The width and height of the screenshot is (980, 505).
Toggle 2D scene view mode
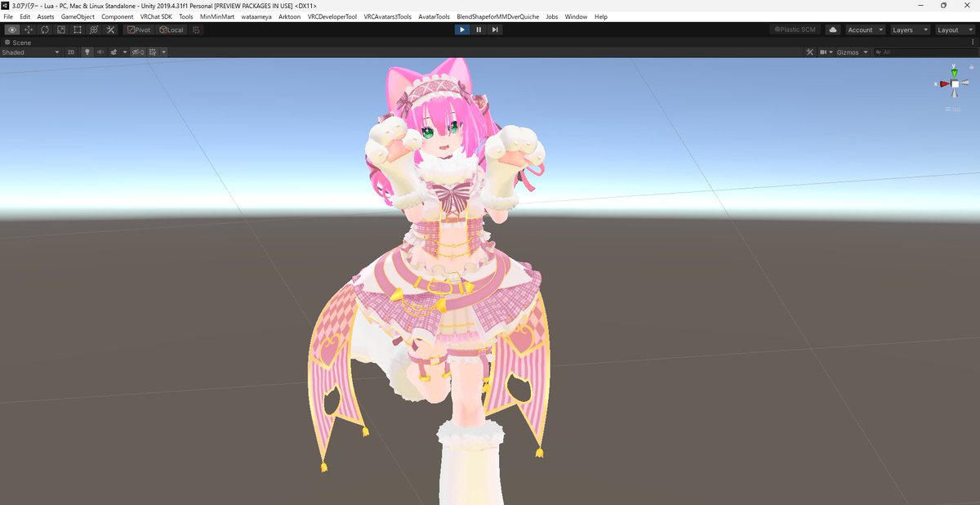[70, 52]
